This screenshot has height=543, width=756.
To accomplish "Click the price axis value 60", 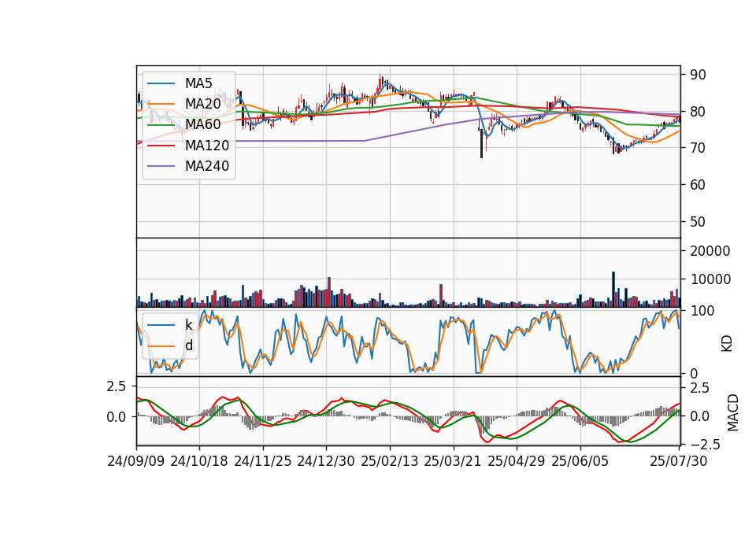I will click(x=698, y=184).
